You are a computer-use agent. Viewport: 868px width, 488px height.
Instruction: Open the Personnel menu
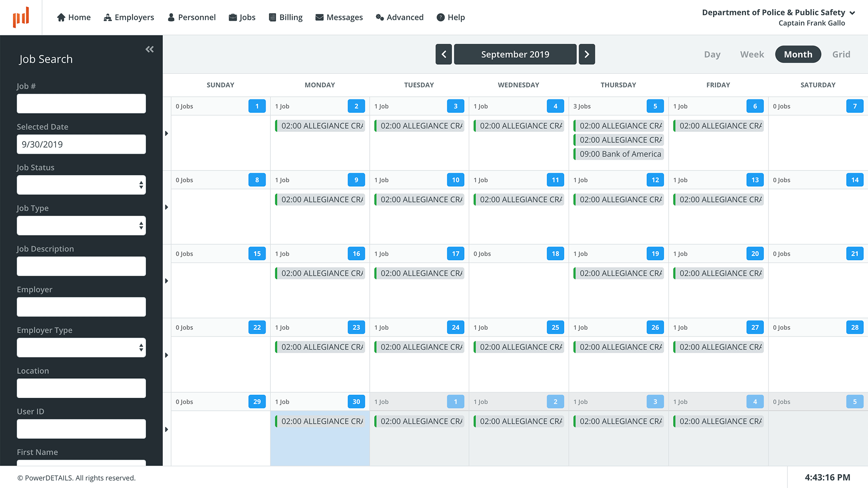(191, 17)
